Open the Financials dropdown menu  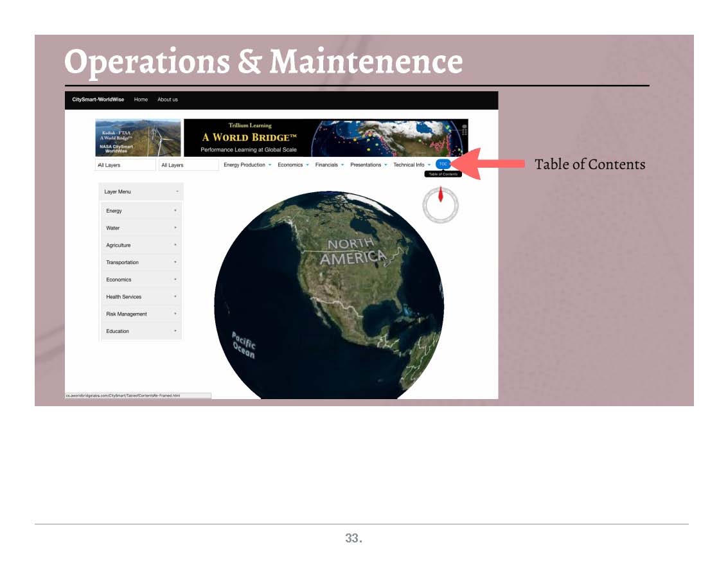pyautogui.click(x=329, y=165)
